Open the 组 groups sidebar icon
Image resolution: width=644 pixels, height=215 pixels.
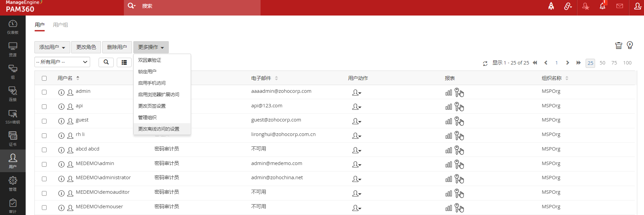point(12,72)
